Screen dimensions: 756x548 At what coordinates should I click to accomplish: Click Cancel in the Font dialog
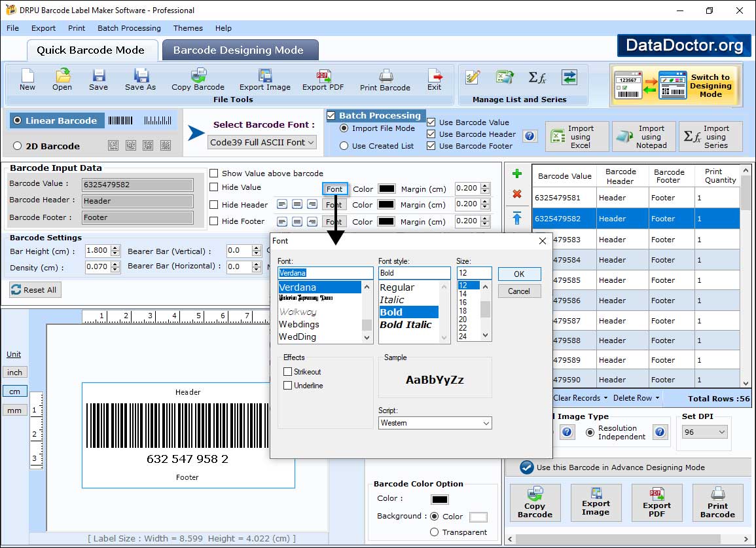coord(519,291)
